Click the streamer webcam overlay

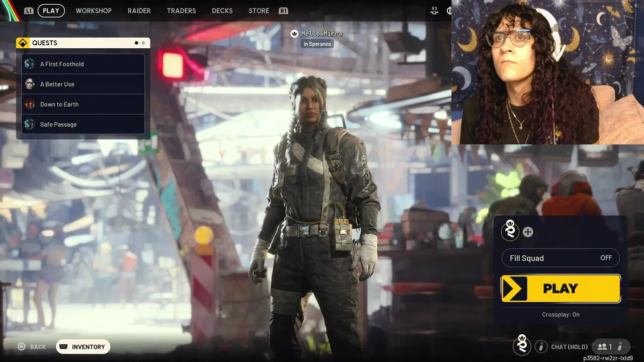pyautogui.click(x=547, y=72)
